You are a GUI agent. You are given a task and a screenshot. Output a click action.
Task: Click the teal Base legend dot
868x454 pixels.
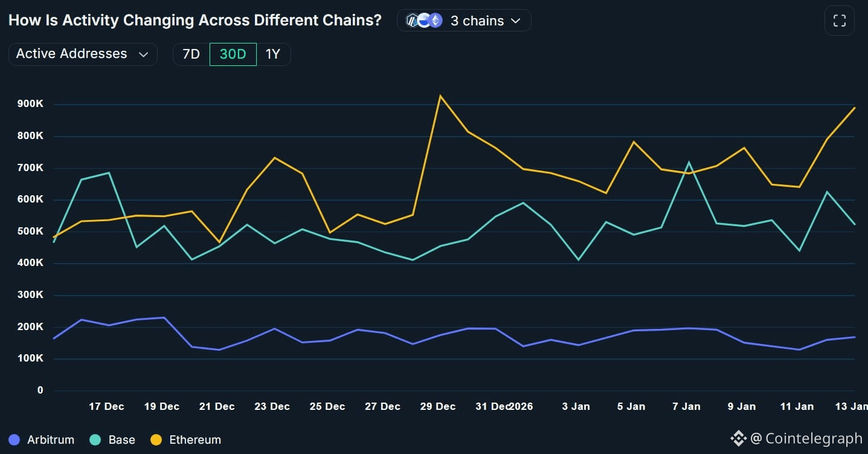pos(94,439)
